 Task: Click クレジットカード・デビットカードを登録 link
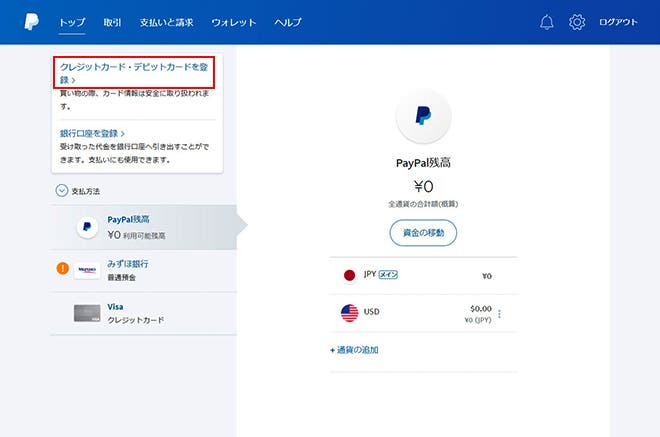(134, 72)
